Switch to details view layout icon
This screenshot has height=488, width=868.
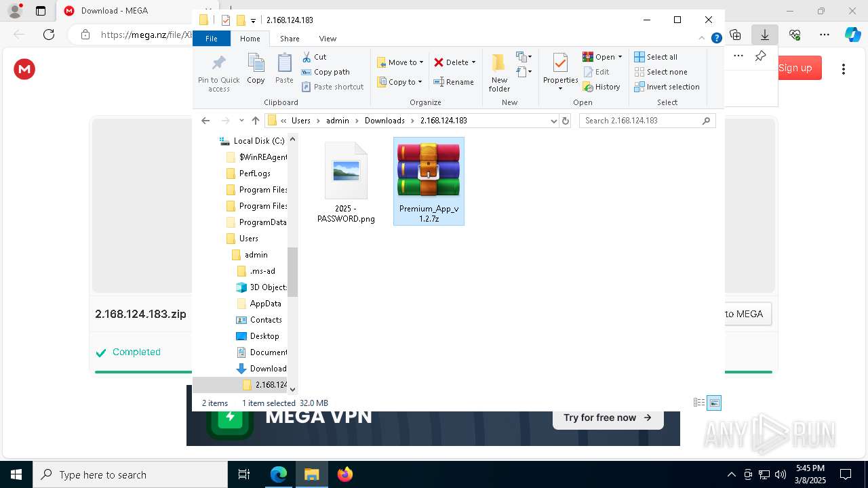click(699, 403)
